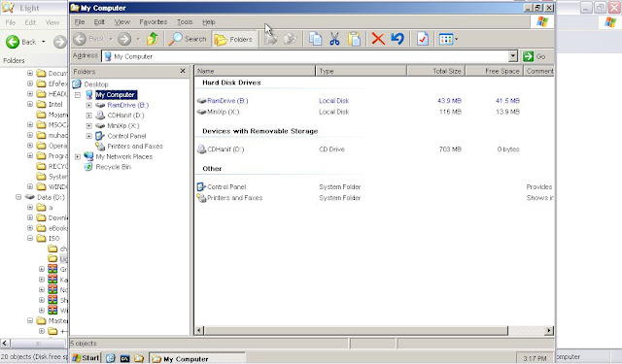This screenshot has width=622, height=364.
Task: Click command prompt quick launch icon
Action: click(124, 358)
